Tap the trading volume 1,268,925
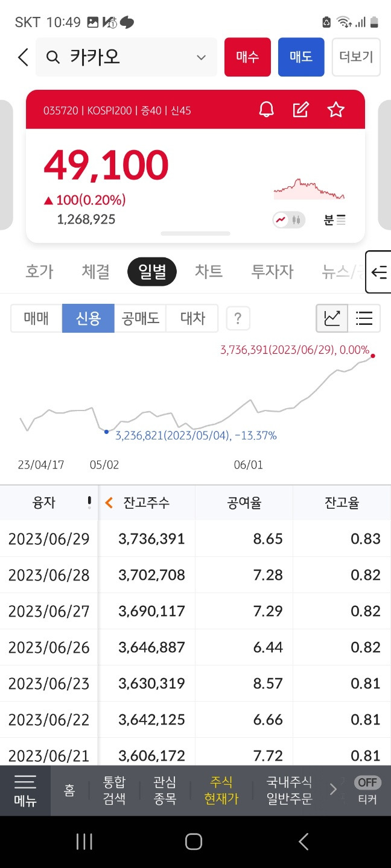 tap(86, 219)
